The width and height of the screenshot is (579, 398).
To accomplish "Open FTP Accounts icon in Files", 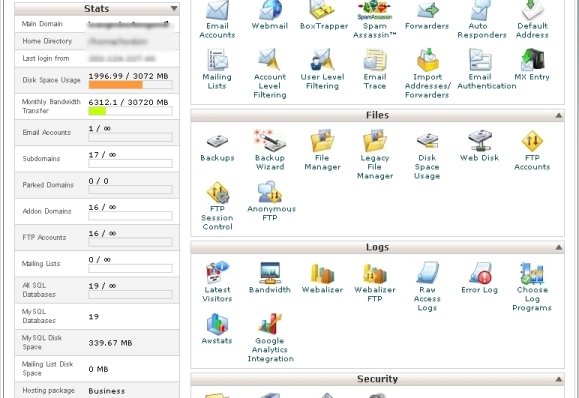I will point(532,150).
